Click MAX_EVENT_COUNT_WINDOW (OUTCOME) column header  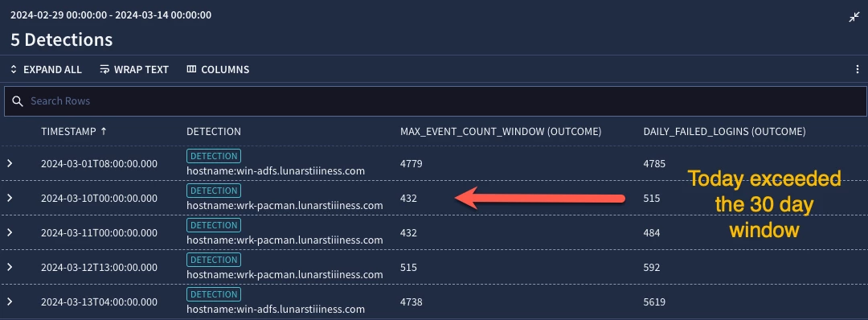[x=501, y=132]
